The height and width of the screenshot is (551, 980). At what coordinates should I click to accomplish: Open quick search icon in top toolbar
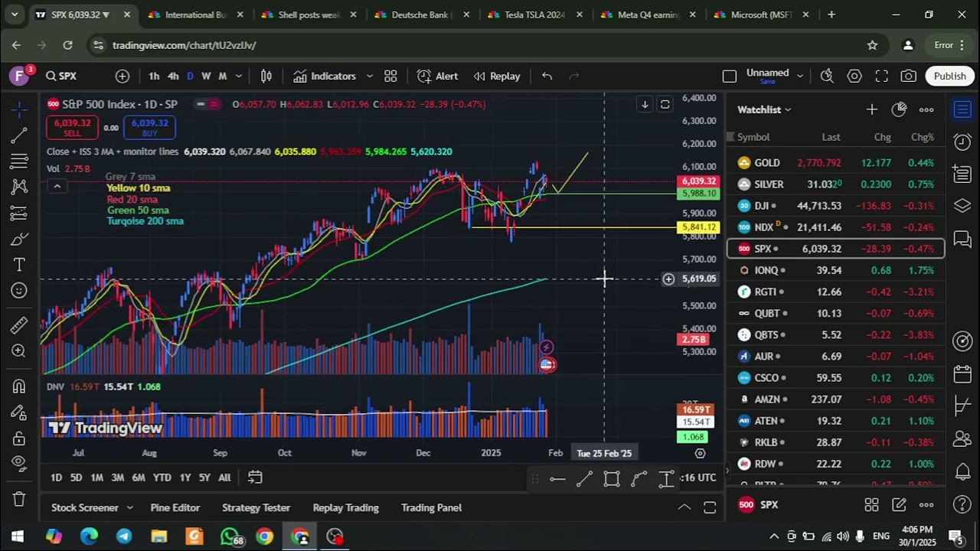(827, 76)
